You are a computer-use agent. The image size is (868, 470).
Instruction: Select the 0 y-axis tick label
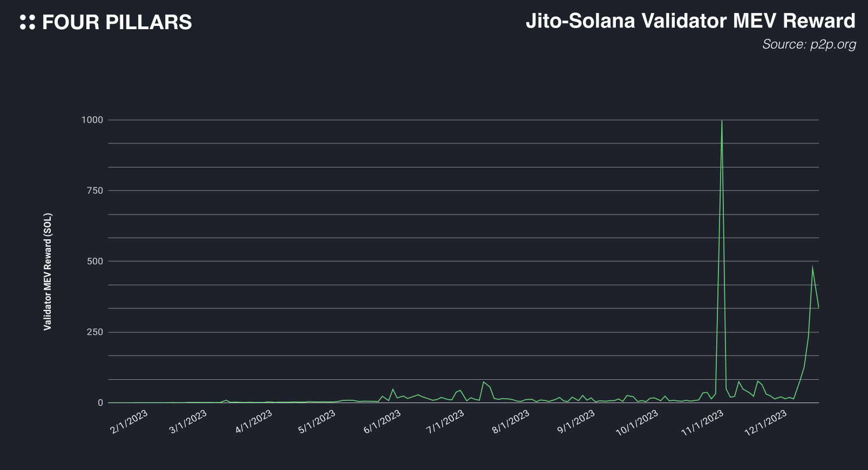coord(100,403)
